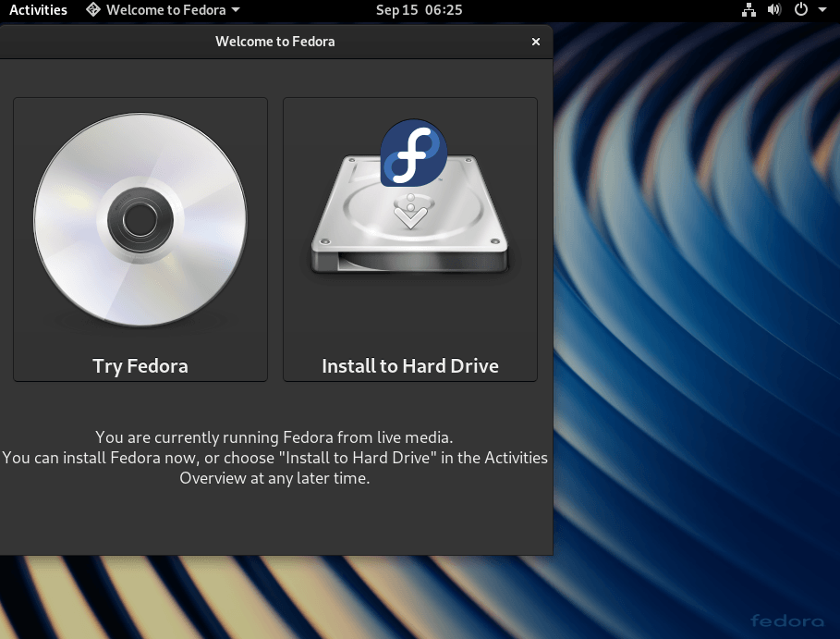Viewport: 840px width, 639px height.
Task: Click the volume speaker icon
Action: point(774,9)
